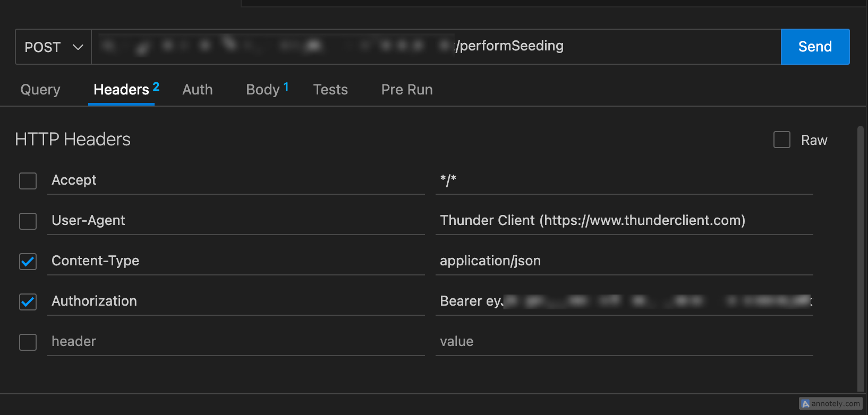The height and width of the screenshot is (415, 868).
Task: Click the Bearer token value field
Action: [624, 301]
